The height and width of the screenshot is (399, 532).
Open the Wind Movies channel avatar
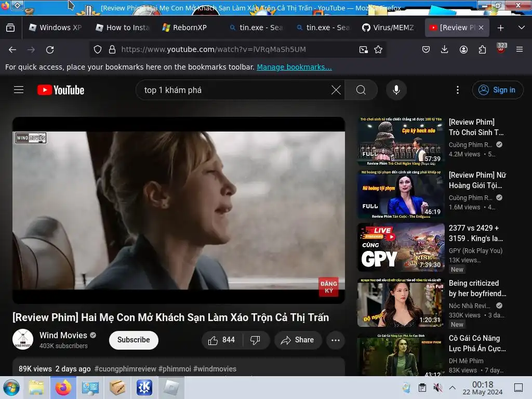[x=23, y=339]
